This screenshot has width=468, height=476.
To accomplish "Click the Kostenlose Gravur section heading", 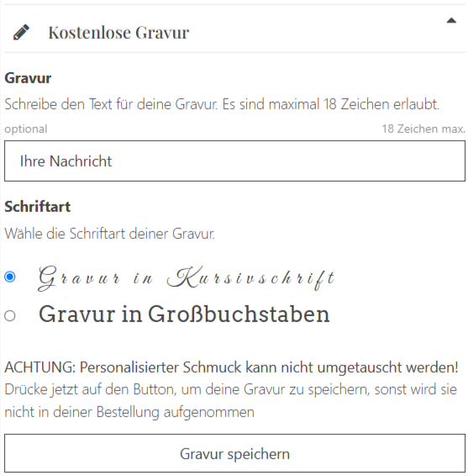I will [x=118, y=33].
